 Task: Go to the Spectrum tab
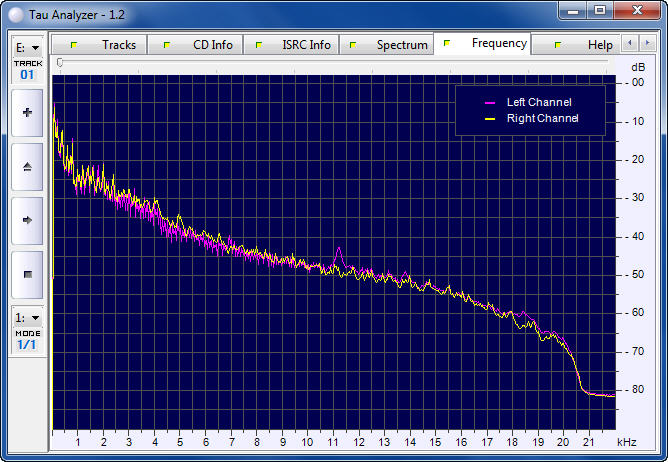click(390, 45)
